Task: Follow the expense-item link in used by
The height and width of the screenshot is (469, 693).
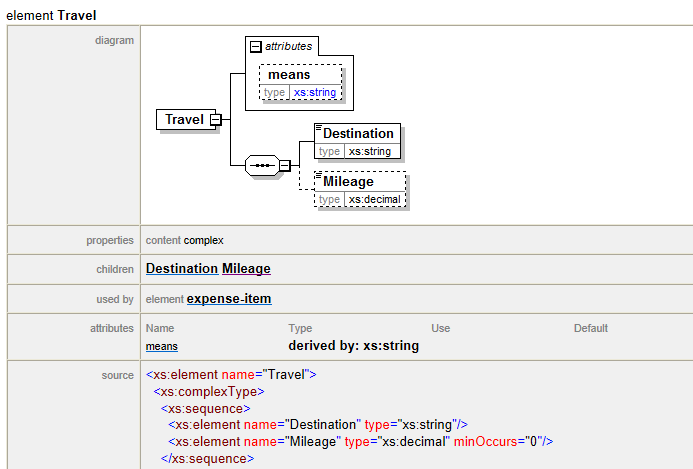Action: pyautogui.click(x=229, y=299)
